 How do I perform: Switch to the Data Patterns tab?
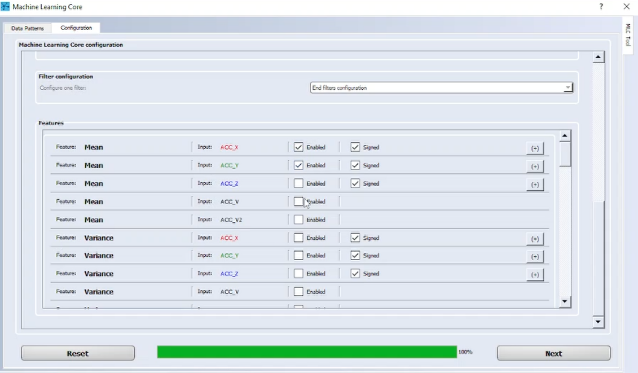[x=27, y=28]
